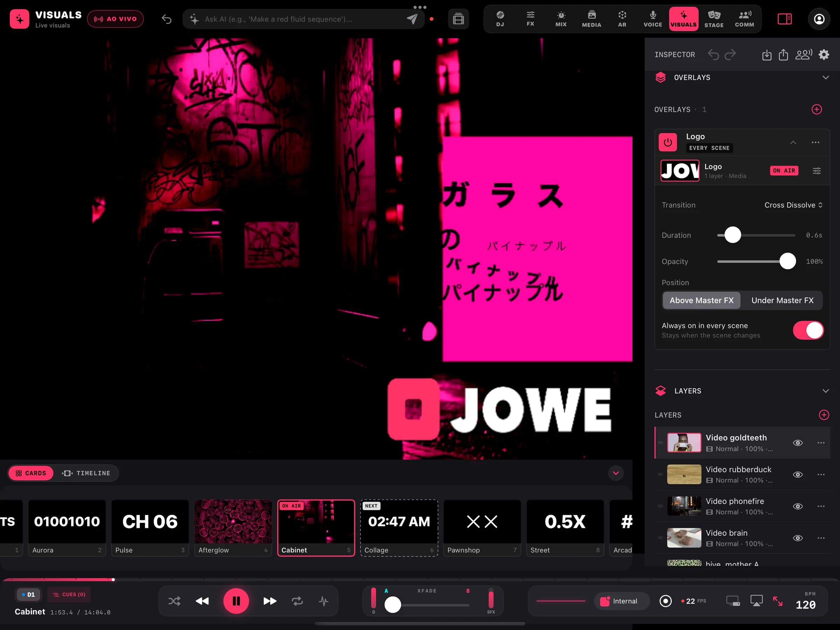Open the FX module

pos(531,19)
